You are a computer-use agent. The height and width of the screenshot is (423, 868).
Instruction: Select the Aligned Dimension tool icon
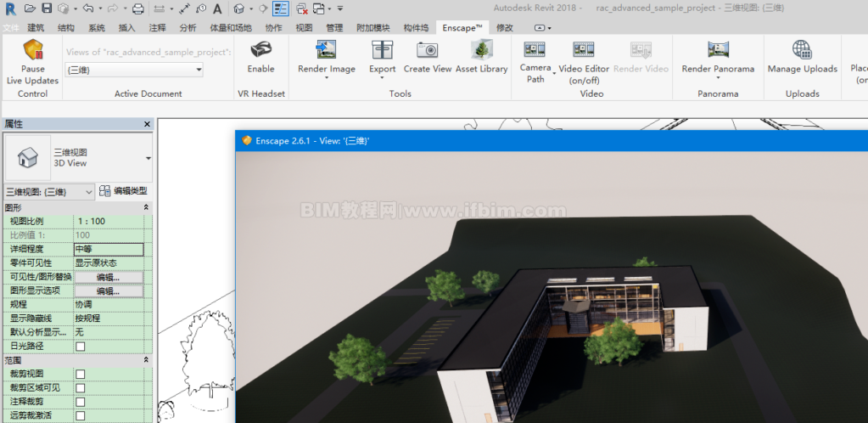pyautogui.click(x=185, y=8)
